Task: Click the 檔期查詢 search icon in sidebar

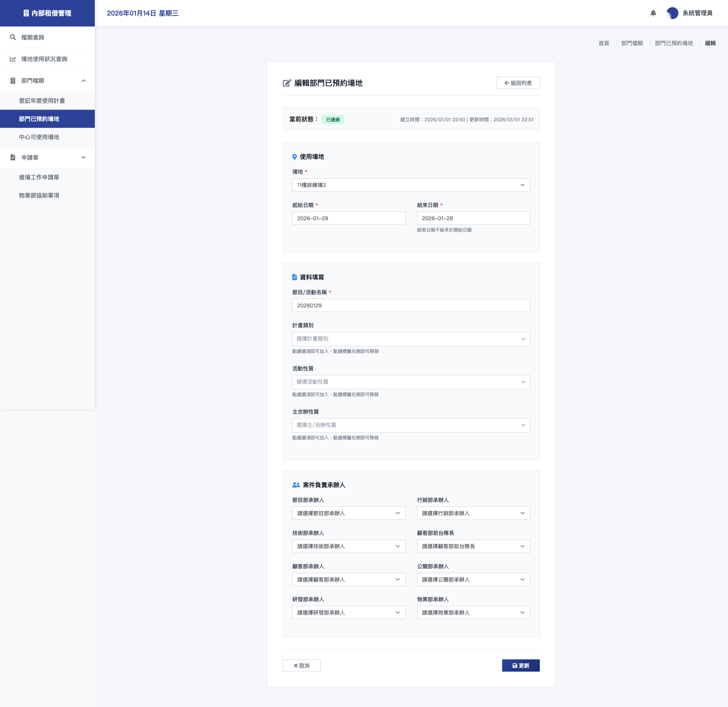Action: tap(13, 37)
